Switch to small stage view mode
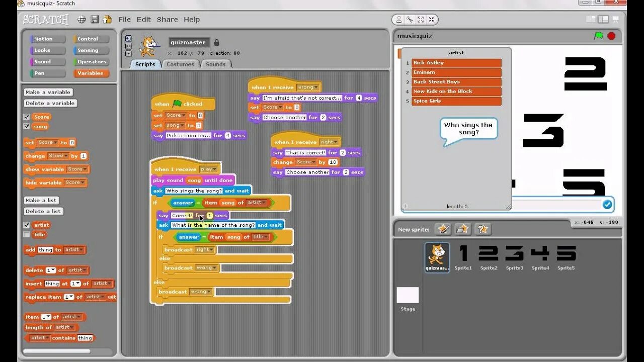 coord(591,19)
